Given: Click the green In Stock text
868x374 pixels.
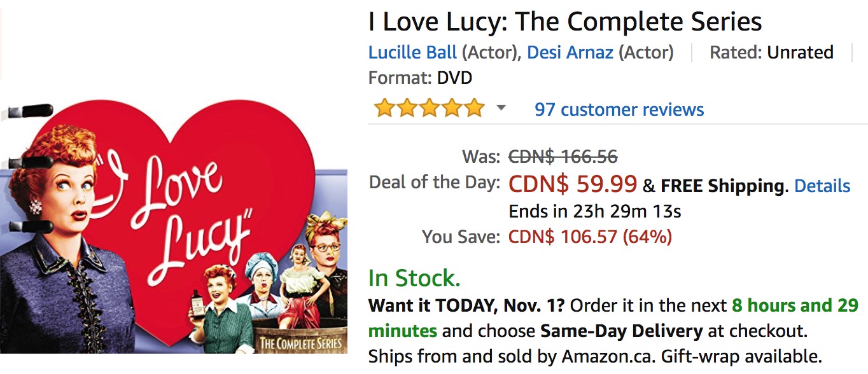Looking at the screenshot, I should tap(414, 278).
